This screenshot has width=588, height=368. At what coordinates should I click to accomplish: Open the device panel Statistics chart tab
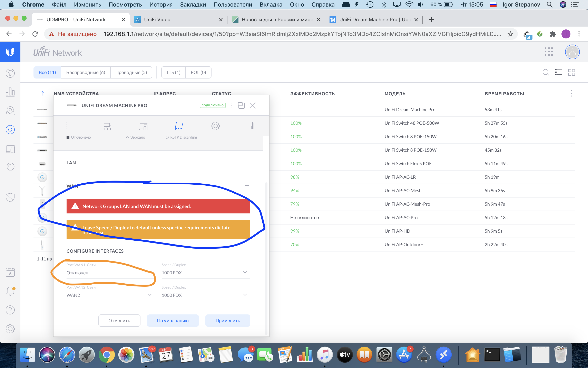[252, 126]
